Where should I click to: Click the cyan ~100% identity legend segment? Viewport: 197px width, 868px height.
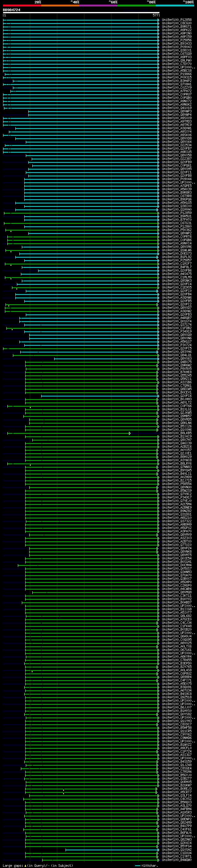[175, 6]
